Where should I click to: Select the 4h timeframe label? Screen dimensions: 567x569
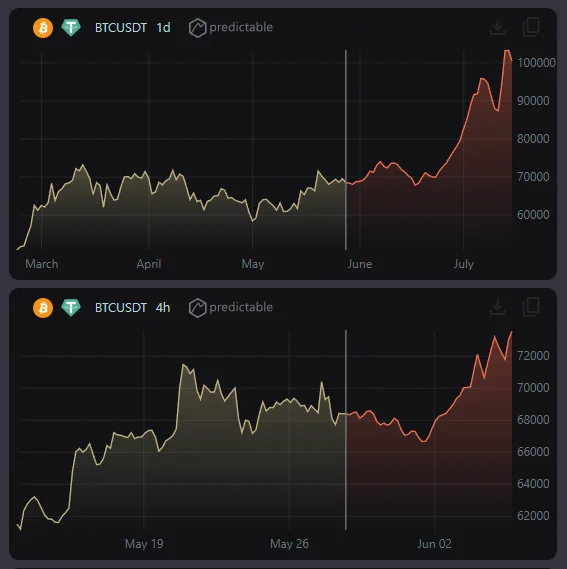click(163, 308)
